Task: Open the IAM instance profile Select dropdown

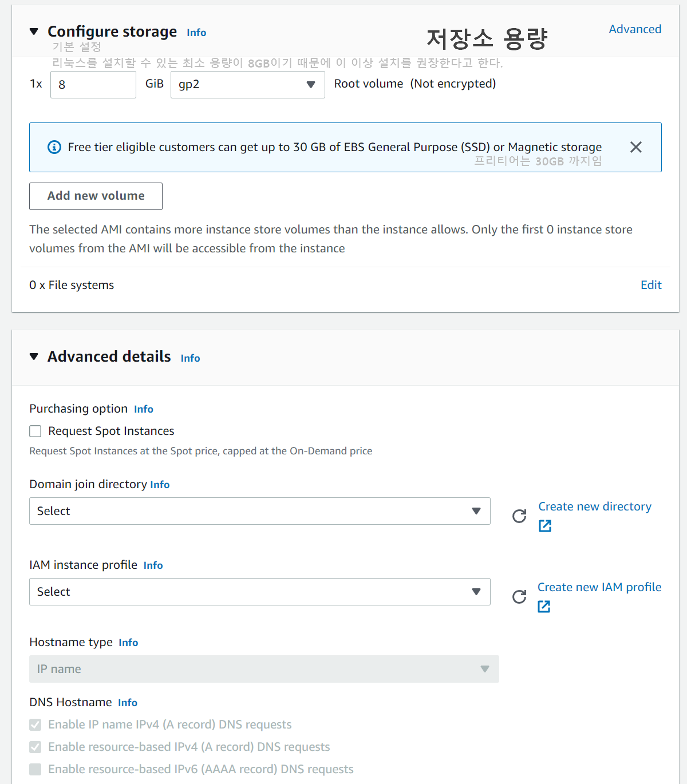Action: 260,592
